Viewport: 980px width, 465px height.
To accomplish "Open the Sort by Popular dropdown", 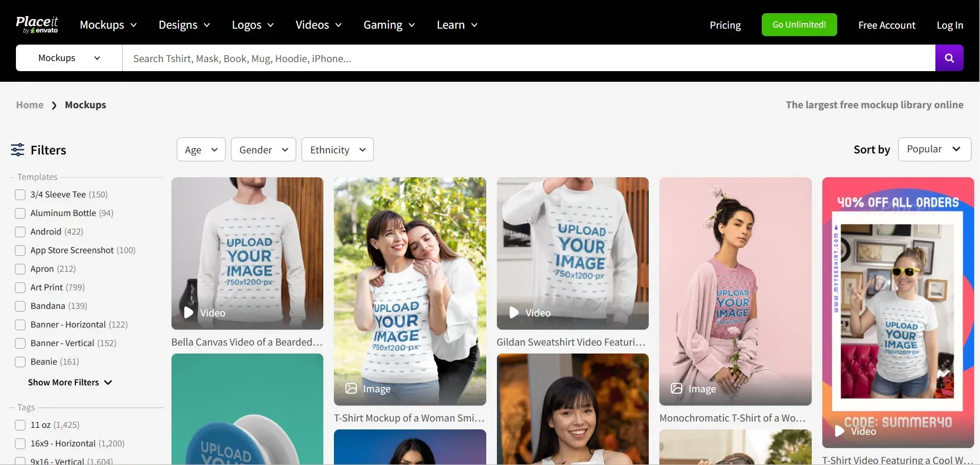I will 934,149.
